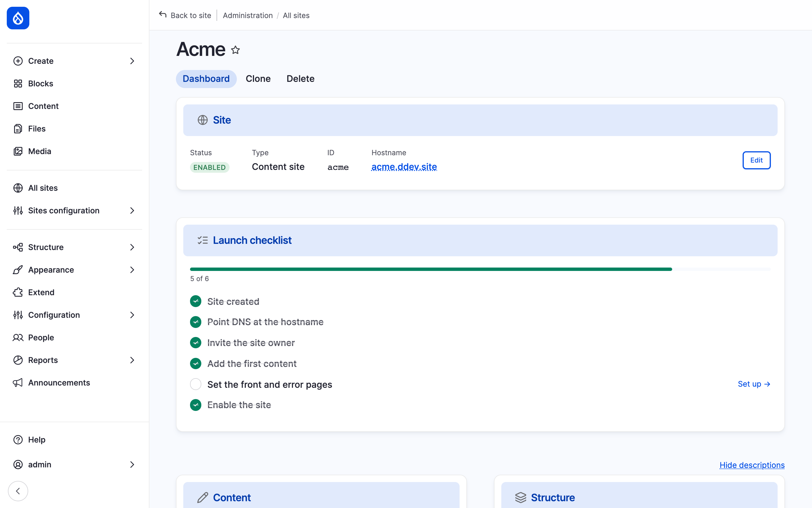The width and height of the screenshot is (812, 508).
Task: Click the Drupal logo home icon
Action: pyautogui.click(x=18, y=18)
